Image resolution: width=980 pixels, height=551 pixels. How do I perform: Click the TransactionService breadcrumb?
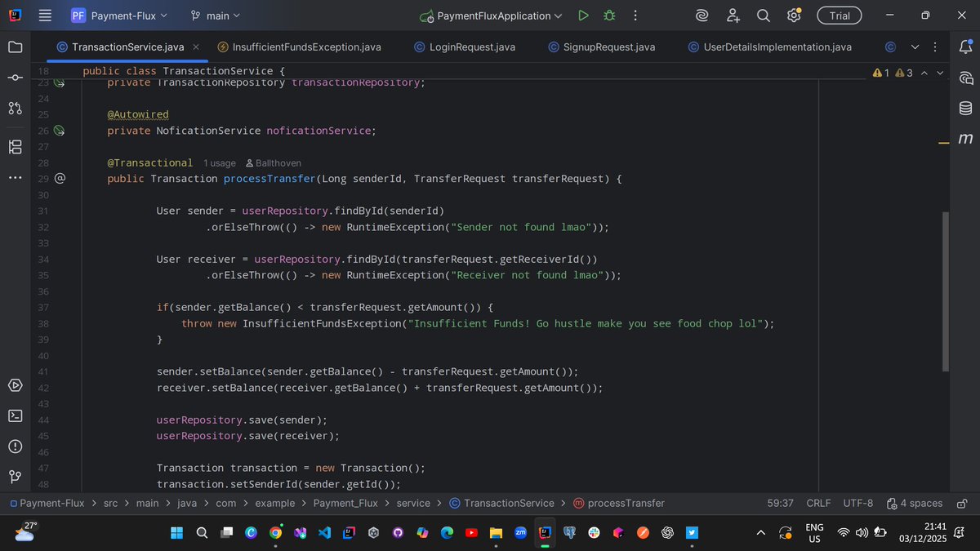click(501, 504)
